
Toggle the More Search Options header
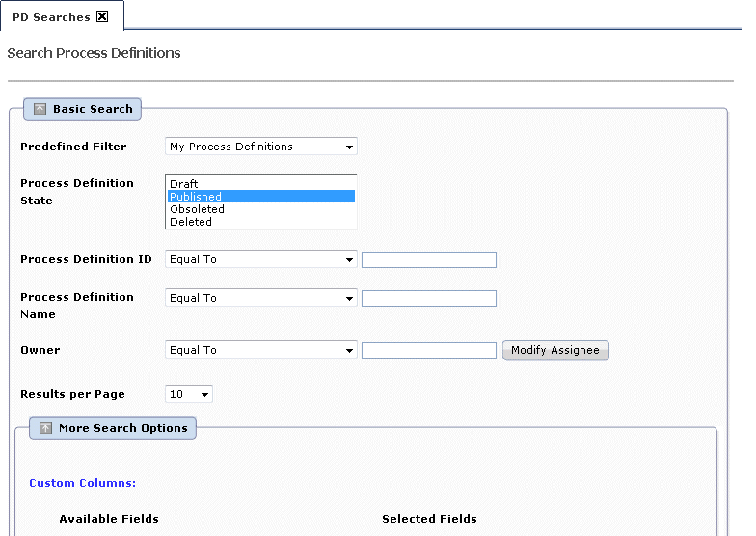pyautogui.click(x=122, y=428)
